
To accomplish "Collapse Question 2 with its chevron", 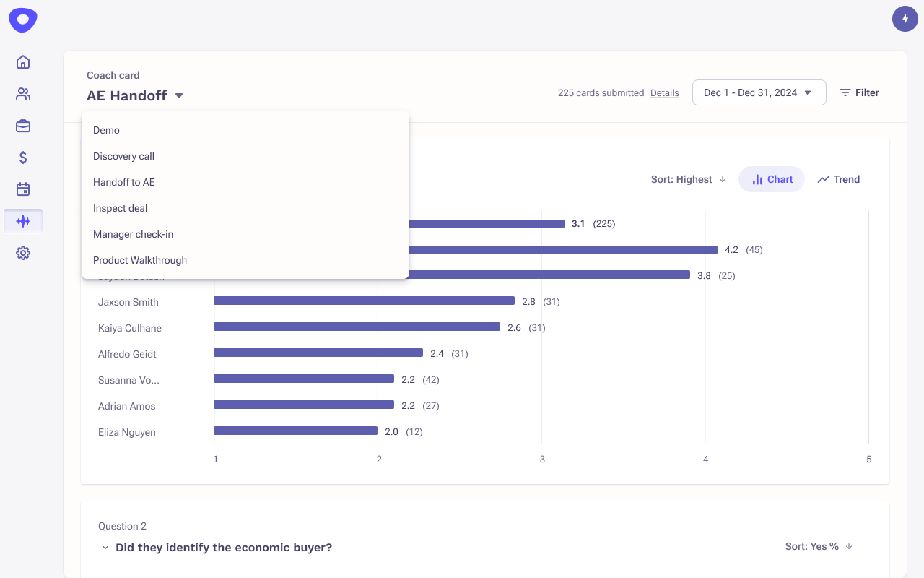I will 105,548.
